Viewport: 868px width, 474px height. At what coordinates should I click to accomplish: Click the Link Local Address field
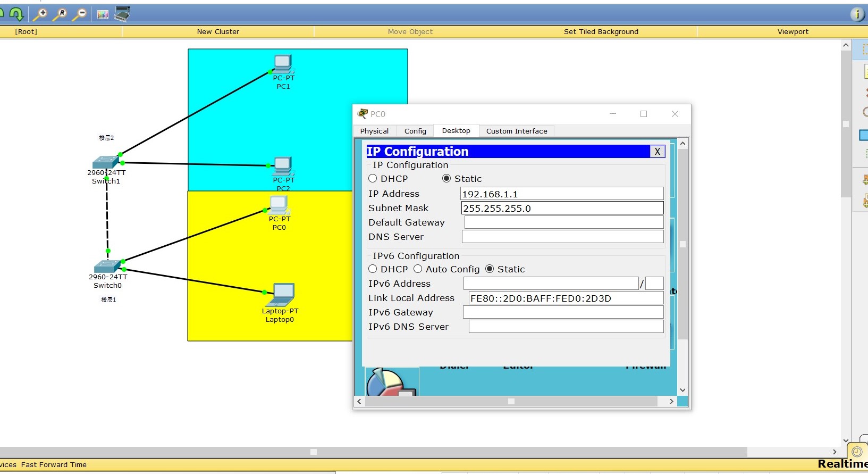click(566, 298)
